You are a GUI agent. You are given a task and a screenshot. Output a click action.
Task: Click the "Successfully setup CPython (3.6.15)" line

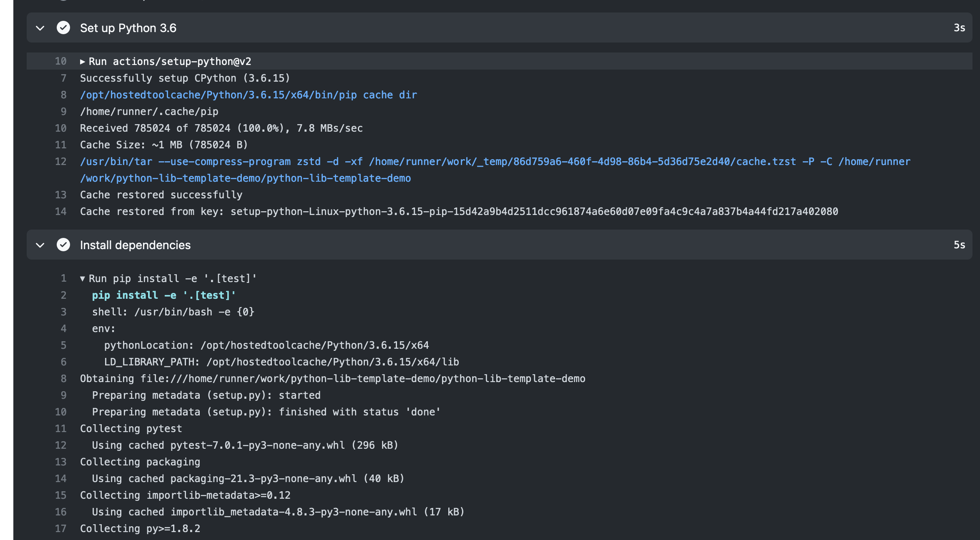185,78
